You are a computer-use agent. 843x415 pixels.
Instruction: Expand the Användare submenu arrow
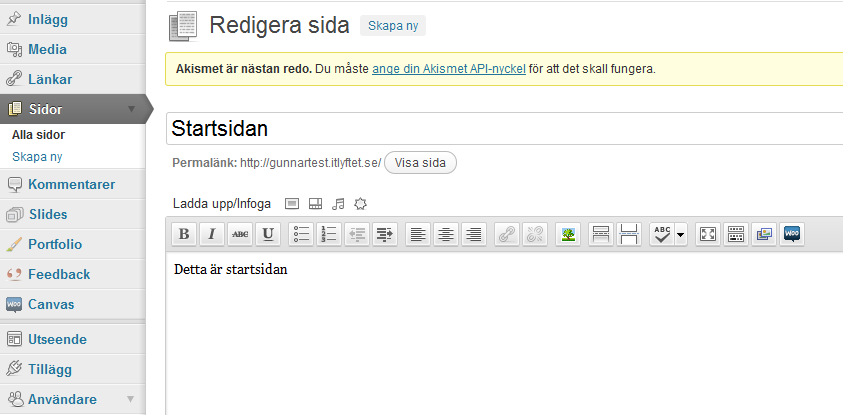(130, 399)
